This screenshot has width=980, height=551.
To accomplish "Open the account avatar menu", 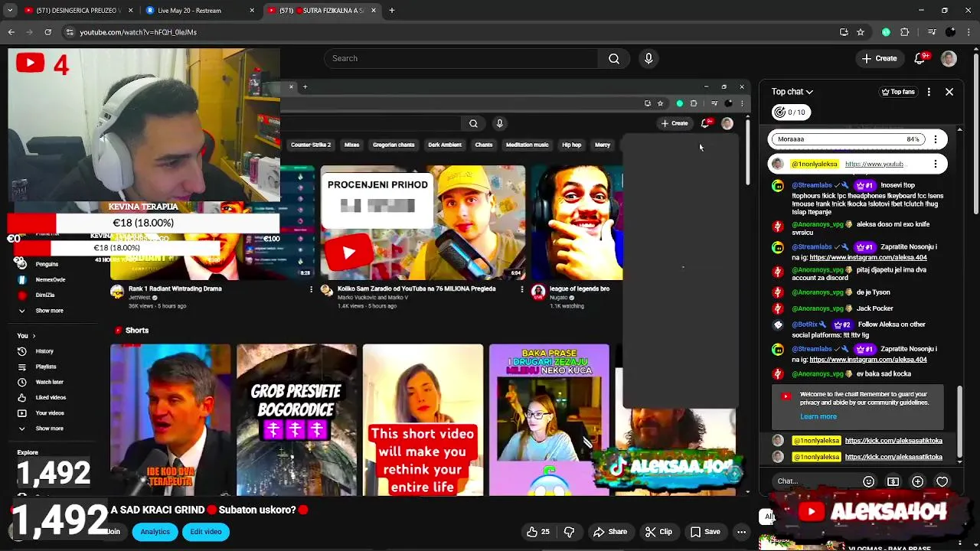I will [x=949, y=58].
